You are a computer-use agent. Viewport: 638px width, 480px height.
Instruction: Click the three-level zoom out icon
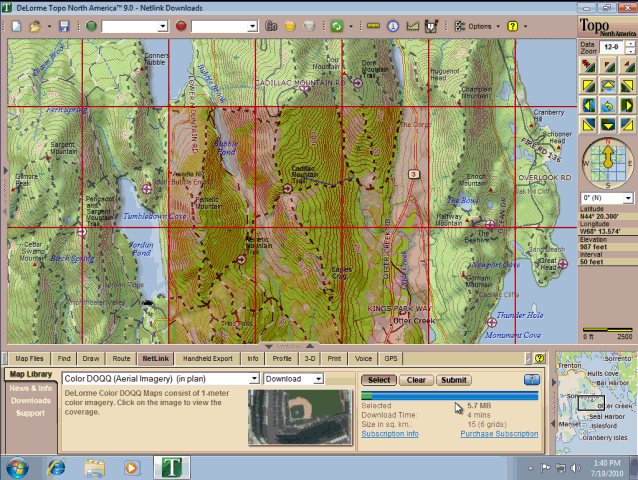(x=588, y=65)
